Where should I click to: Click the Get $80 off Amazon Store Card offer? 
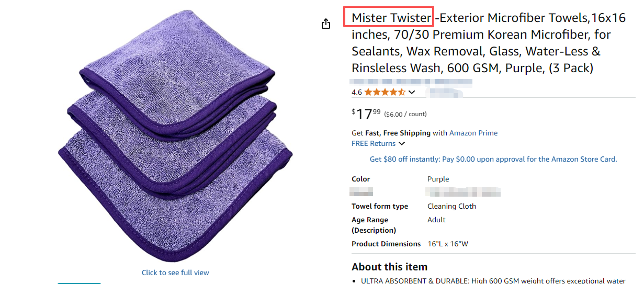[493, 159]
